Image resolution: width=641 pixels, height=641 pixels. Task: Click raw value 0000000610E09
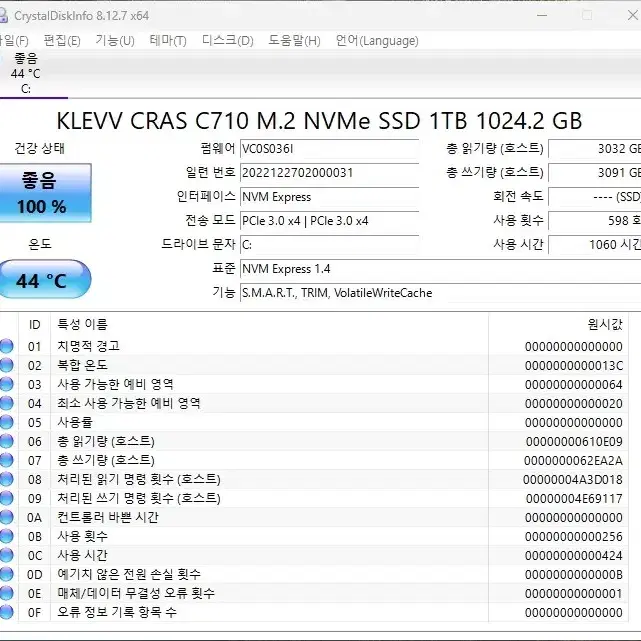click(574, 442)
